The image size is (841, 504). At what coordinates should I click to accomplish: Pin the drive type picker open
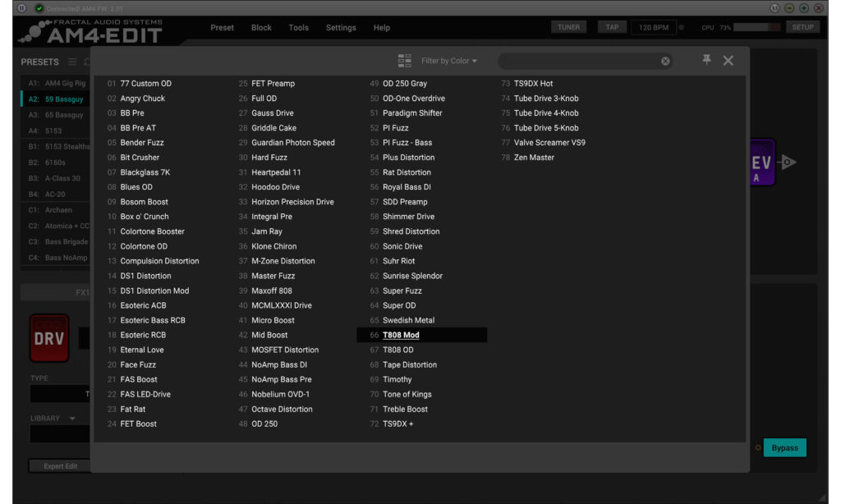[x=706, y=60]
